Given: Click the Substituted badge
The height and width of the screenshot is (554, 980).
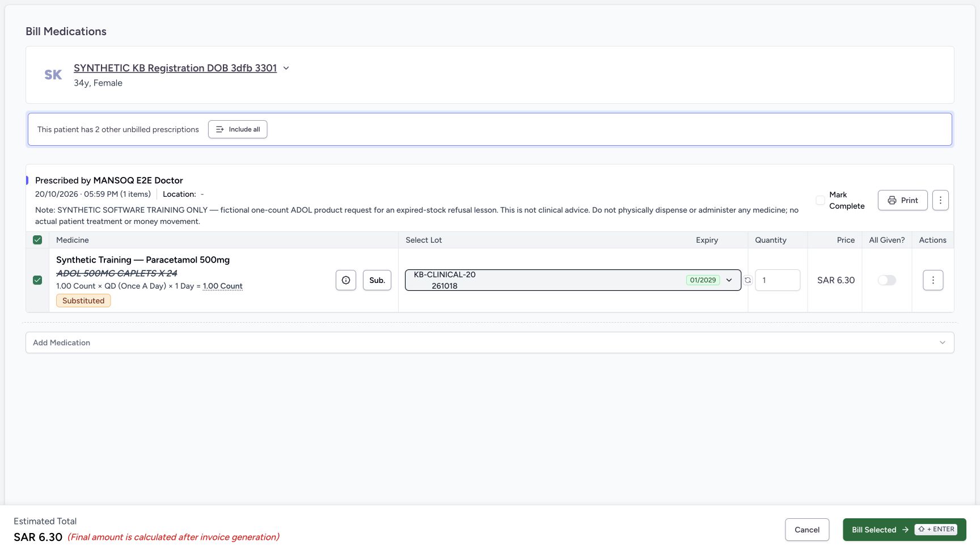Looking at the screenshot, I should pos(83,301).
